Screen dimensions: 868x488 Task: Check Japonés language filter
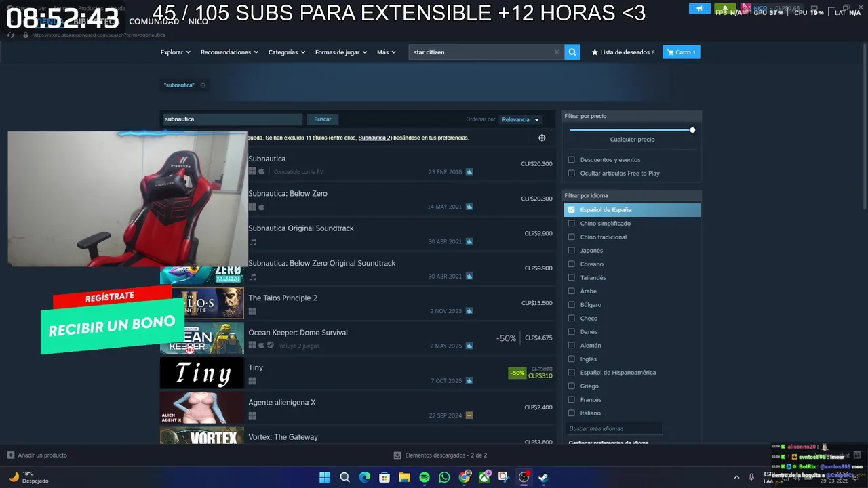[x=571, y=250]
